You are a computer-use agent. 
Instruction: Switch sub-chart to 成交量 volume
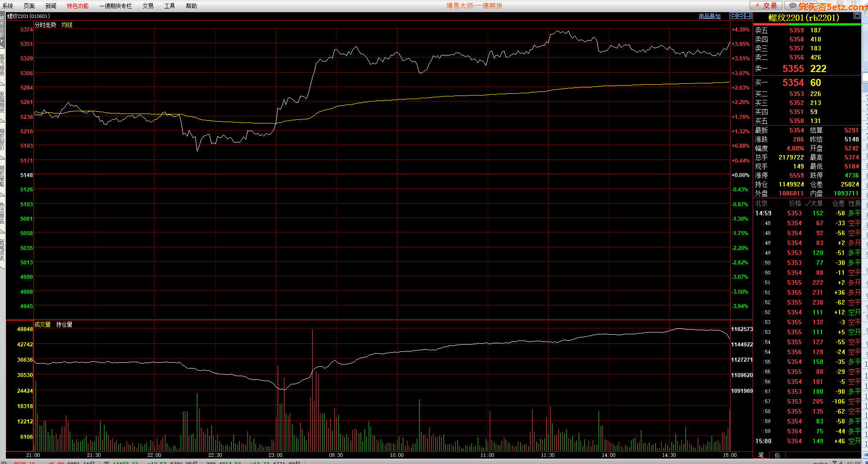tap(42, 324)
